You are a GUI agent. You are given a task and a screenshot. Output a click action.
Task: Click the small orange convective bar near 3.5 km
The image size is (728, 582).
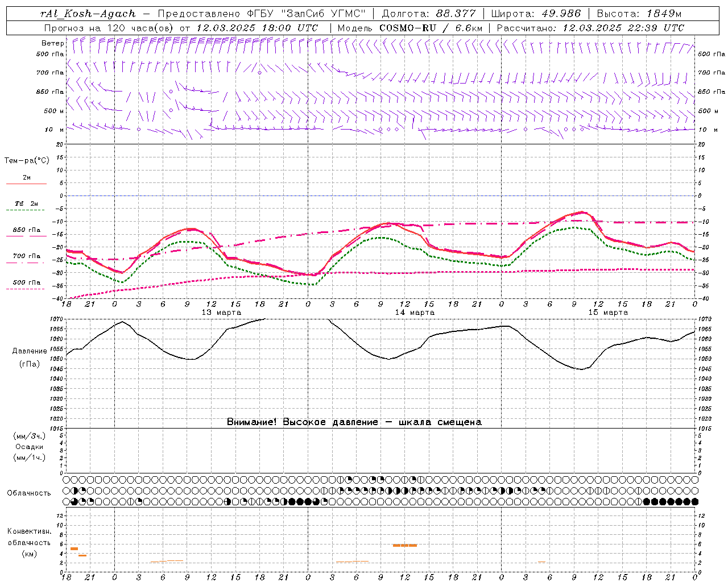pyautogui.click(x=82, y=555)
